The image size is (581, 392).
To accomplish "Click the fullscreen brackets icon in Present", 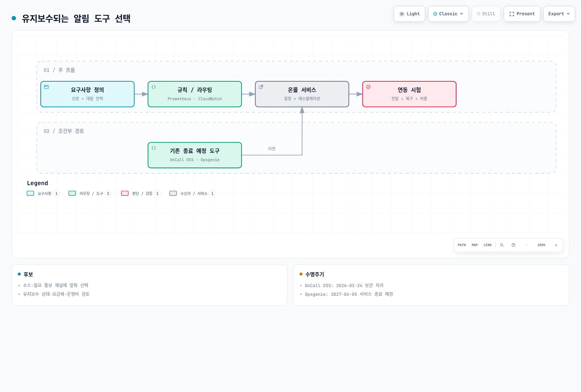I will coord(512,14).
